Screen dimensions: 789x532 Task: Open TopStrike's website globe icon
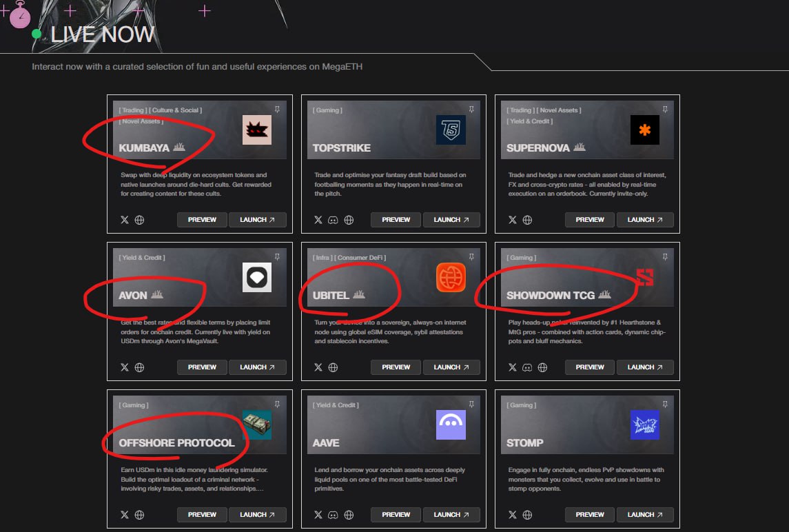click(349, 220)
